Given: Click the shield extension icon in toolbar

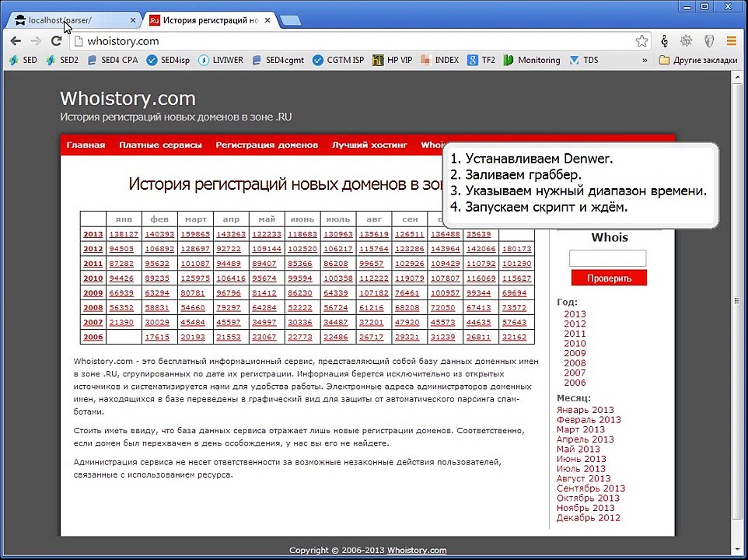Looking at the screenshot, I should 709,41.
